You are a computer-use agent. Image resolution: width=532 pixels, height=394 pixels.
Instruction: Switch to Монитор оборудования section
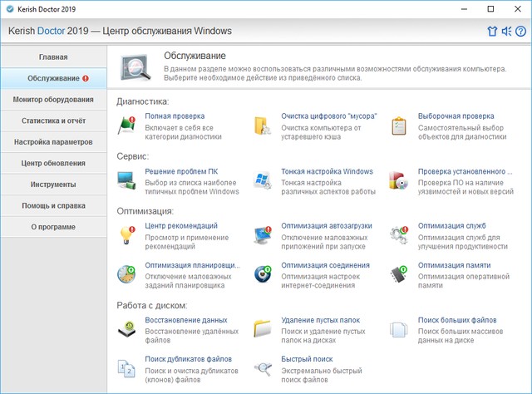point(53,100)
